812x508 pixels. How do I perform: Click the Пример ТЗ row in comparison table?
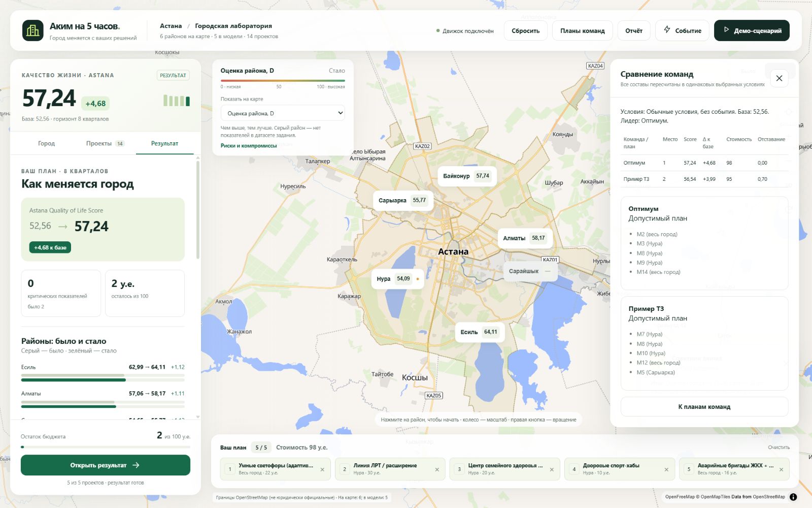[704, 179]
